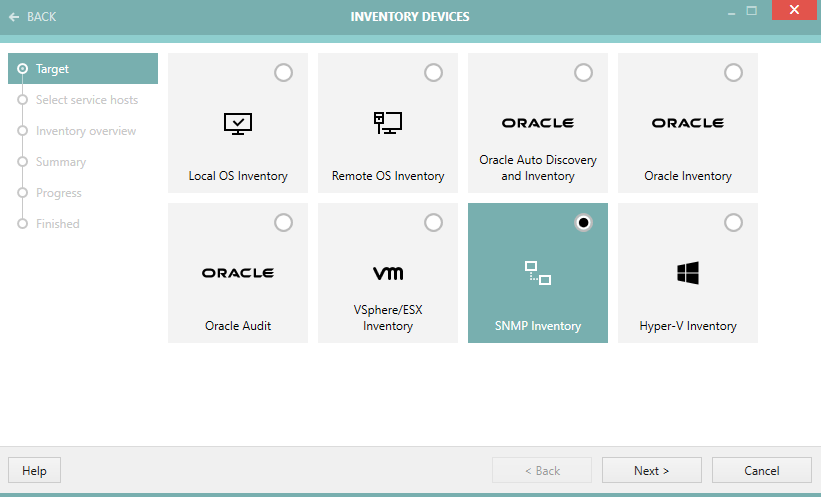Click Oracle Auto Discovery and Inventory label
This screenshot has height=498, width=823.
(x=538, y=168)
